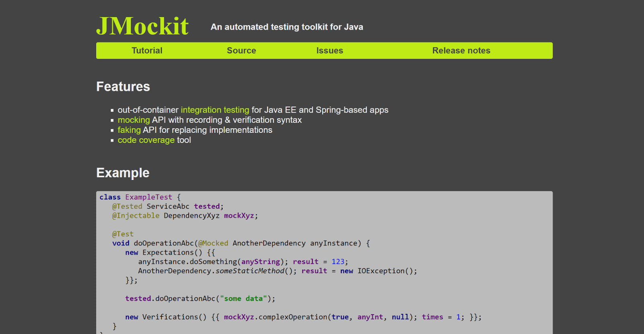Click the mockXyz field declaration
This screenshot has height=334, width=644.
(x=239, y=216)
